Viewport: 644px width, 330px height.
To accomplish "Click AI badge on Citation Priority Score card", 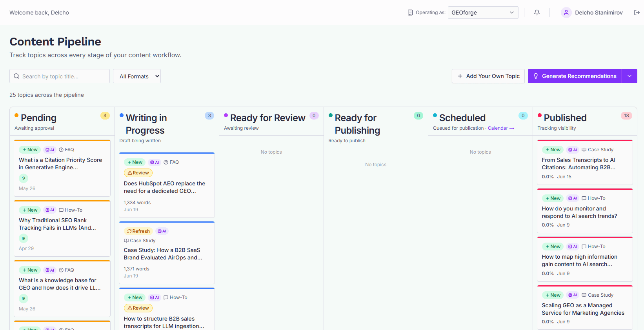I will 50,150.
